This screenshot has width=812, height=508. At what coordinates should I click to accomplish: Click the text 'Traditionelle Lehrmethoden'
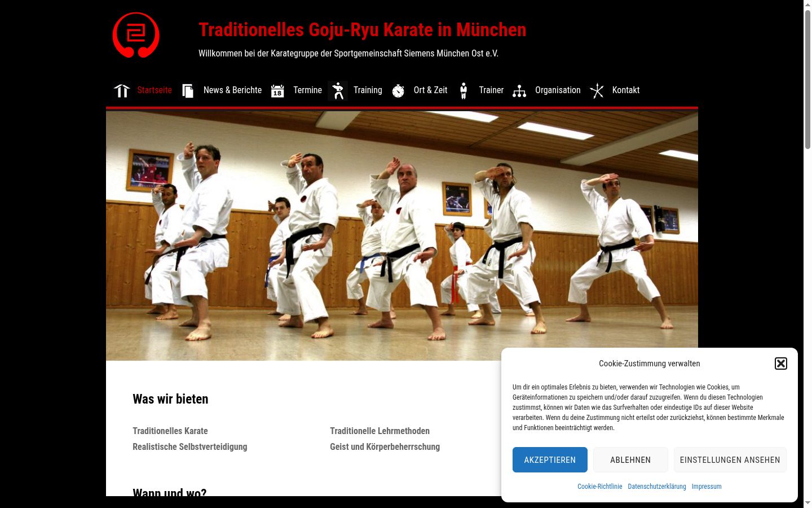pos(380,431)
